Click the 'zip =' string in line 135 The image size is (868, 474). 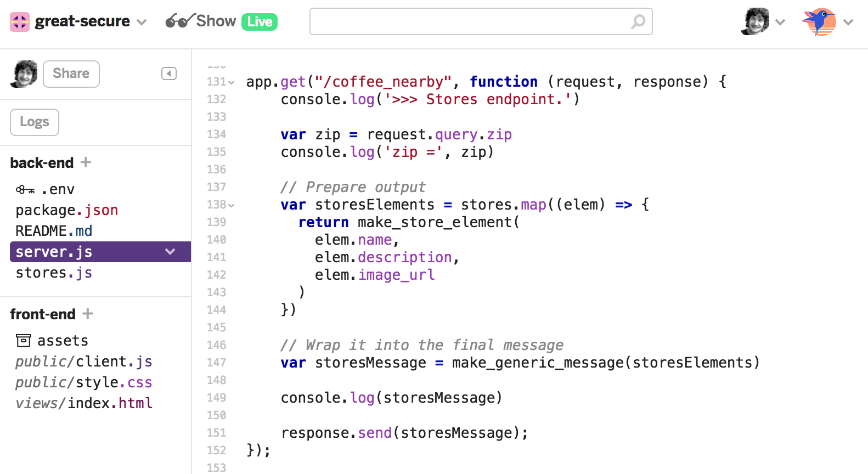tap(413, 152)
